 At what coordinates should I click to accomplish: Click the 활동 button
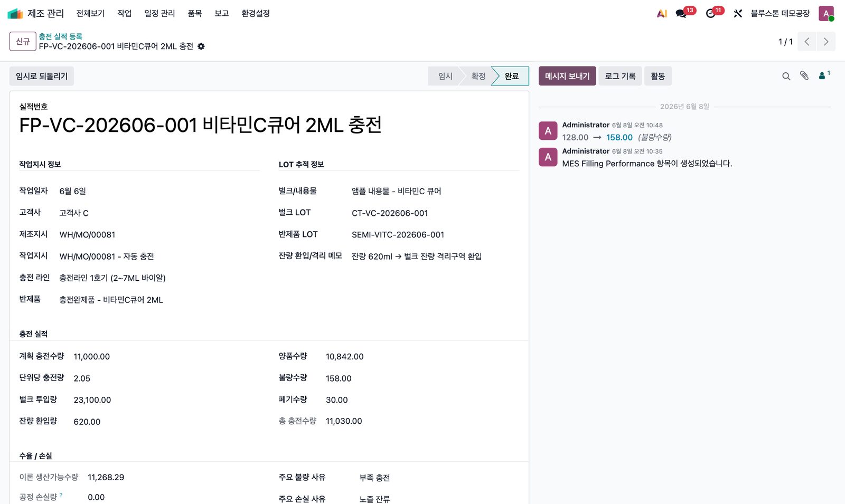point(658,76)
